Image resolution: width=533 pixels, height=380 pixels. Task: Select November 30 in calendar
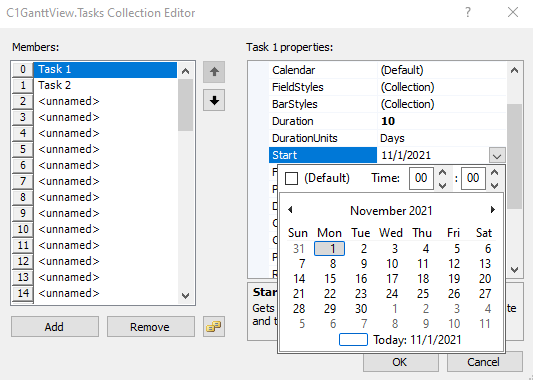361,309
